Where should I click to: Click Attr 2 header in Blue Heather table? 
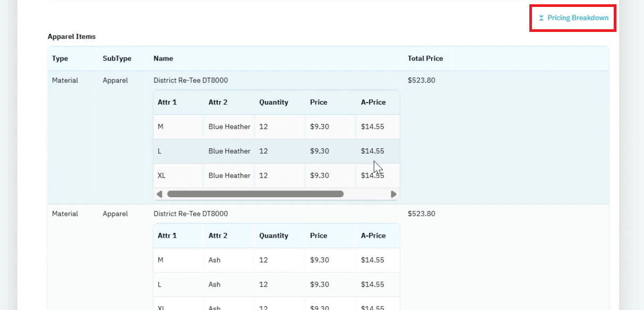[x=218, y=102]
